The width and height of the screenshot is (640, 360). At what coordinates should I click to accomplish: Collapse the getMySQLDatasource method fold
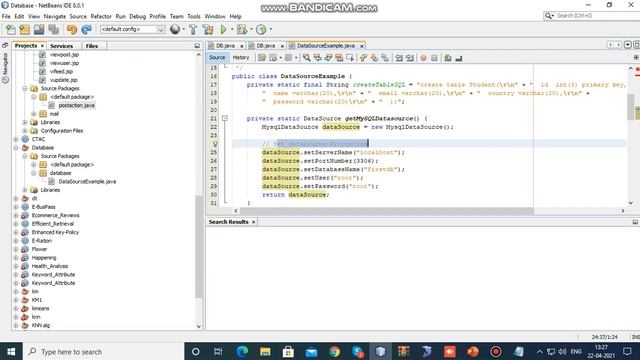pos(224,118)
